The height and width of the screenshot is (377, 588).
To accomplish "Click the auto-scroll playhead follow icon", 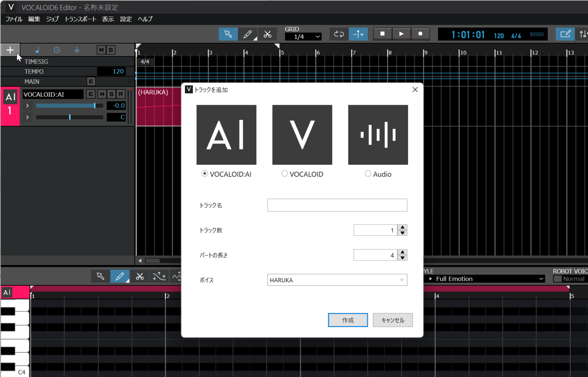I will [358, 34].
